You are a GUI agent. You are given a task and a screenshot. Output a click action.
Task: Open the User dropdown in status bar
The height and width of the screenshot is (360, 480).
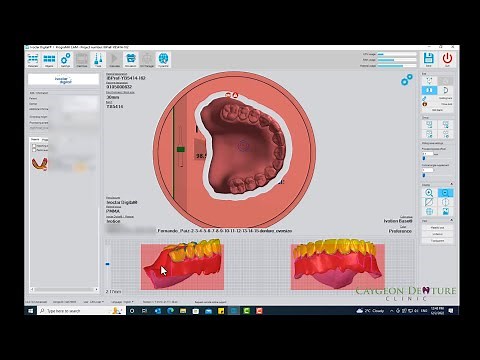(93, 302)
